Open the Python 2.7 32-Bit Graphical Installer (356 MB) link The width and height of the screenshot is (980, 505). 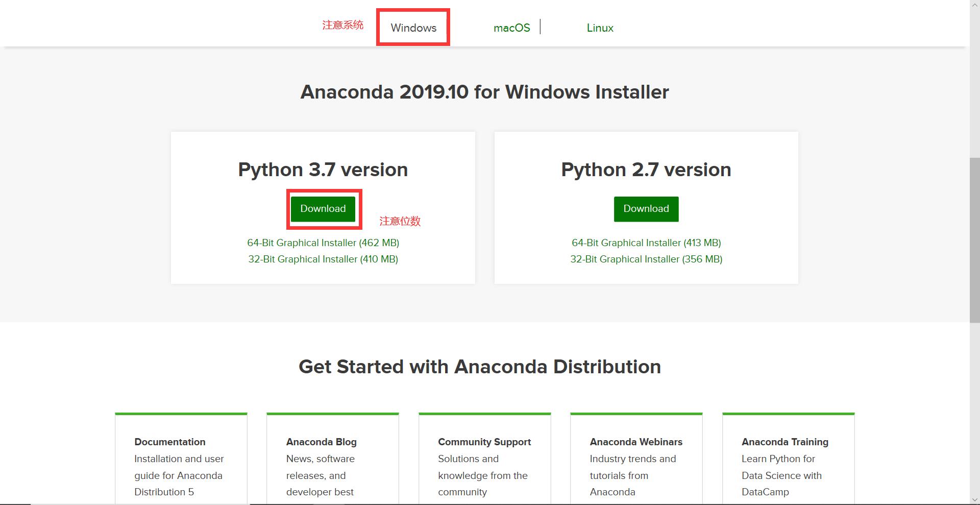point(646,259)
